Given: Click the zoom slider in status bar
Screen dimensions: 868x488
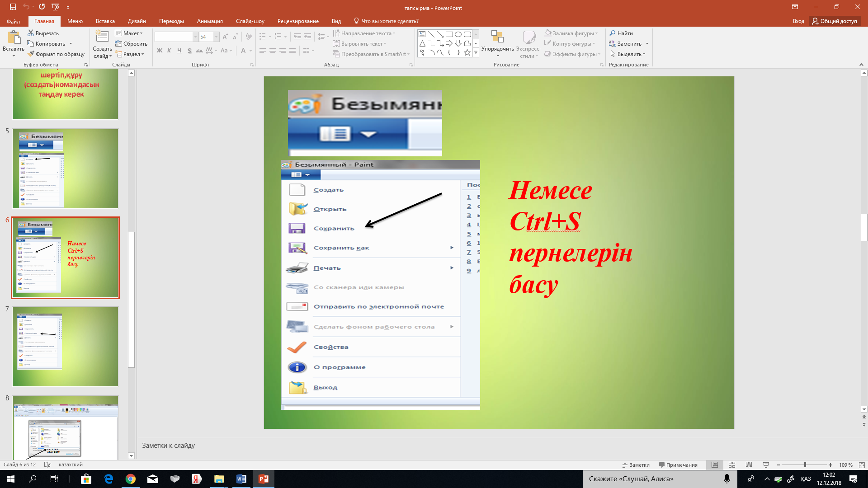Looking at the screenshot, I should [805, 465].
